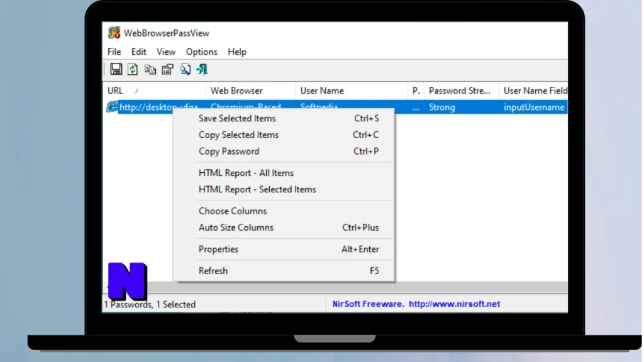Click the Properties toolbar icon
This screenshot has width=644, height=362.
167,69
